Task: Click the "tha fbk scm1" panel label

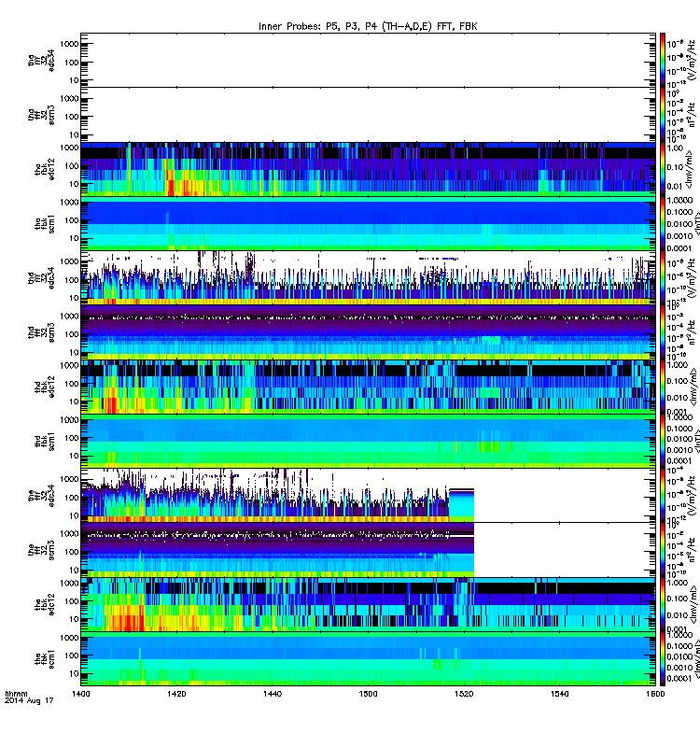Action: click(x=45, y=223)
